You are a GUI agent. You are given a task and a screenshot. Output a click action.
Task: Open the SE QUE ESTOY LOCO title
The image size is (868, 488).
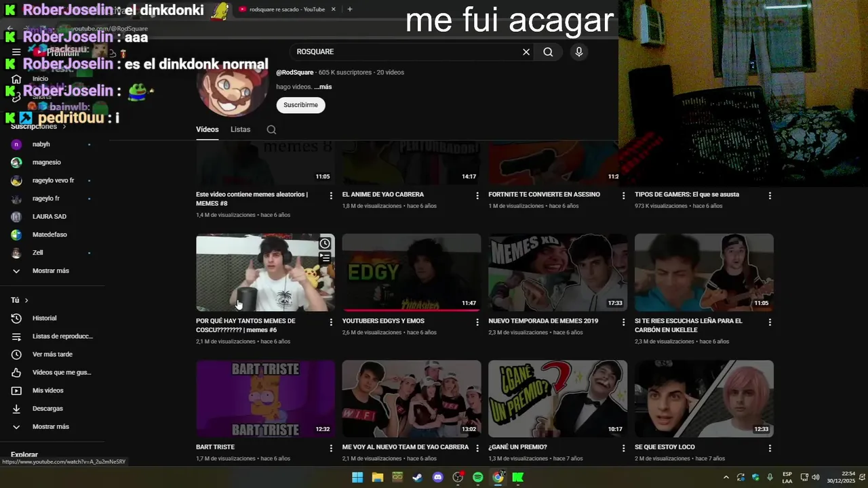(665, 447)
